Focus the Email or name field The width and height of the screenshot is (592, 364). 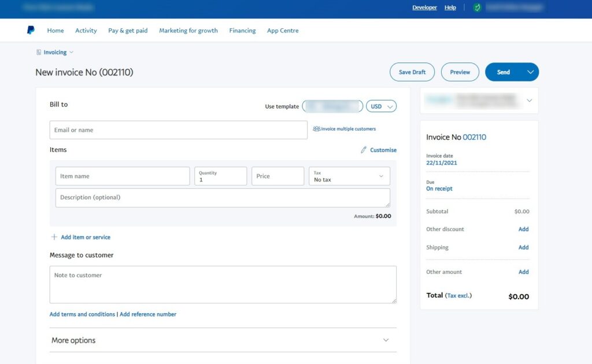[x=179, y=130]
